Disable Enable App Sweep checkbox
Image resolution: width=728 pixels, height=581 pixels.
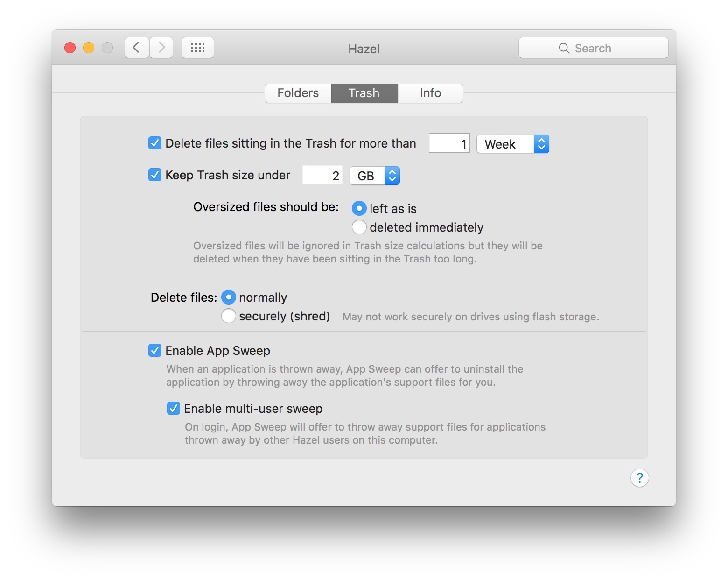tap(155, 350)
